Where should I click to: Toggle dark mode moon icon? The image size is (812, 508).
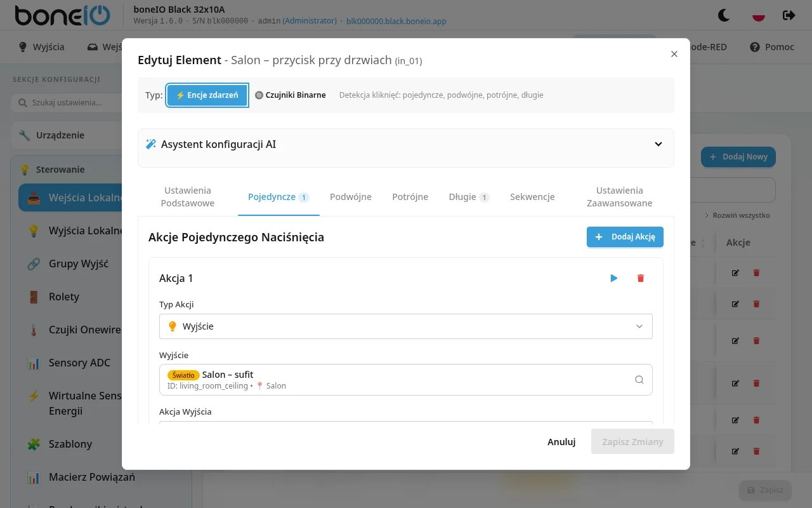pyautogui.click(x=723, y=15)
